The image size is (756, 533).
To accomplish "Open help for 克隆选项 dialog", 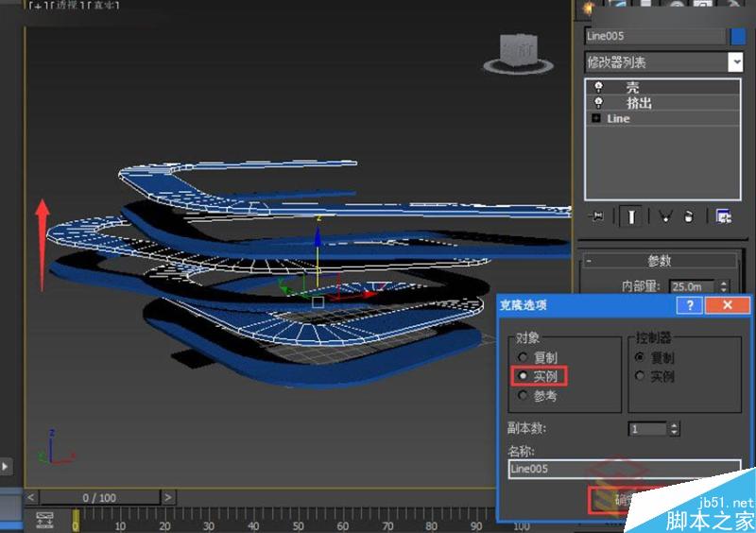I will pos(690,305).
